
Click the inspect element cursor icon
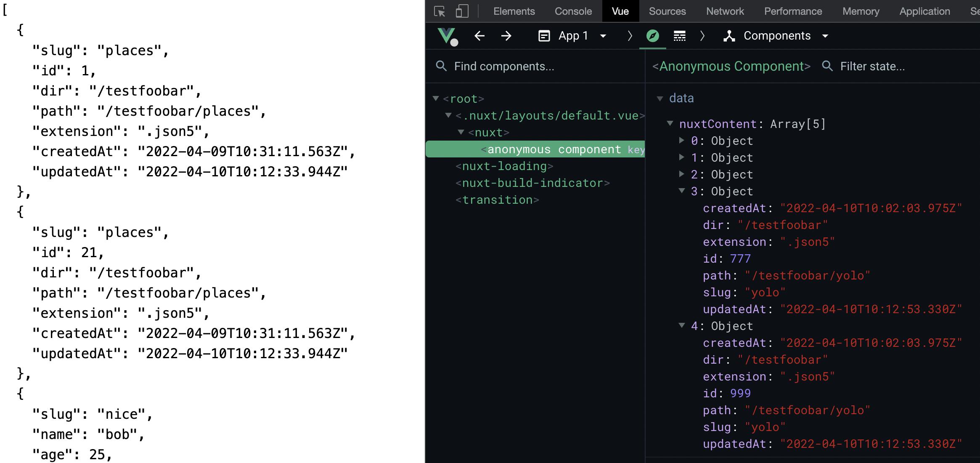pyautogui.click(x=440, y=11)
